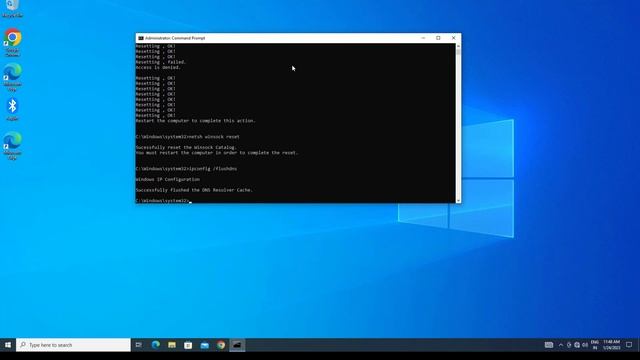Open the Mail app on the taskbar

(204, 345)
